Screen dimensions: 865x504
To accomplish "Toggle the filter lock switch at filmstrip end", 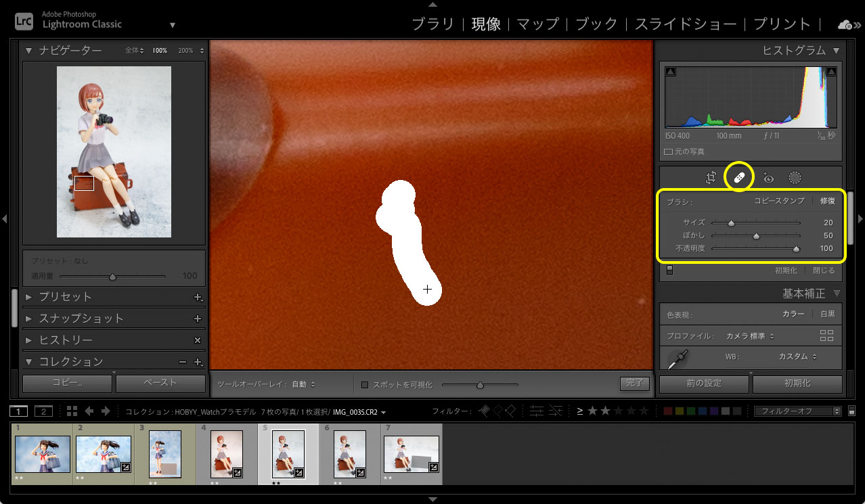I will tap(851, 411).
